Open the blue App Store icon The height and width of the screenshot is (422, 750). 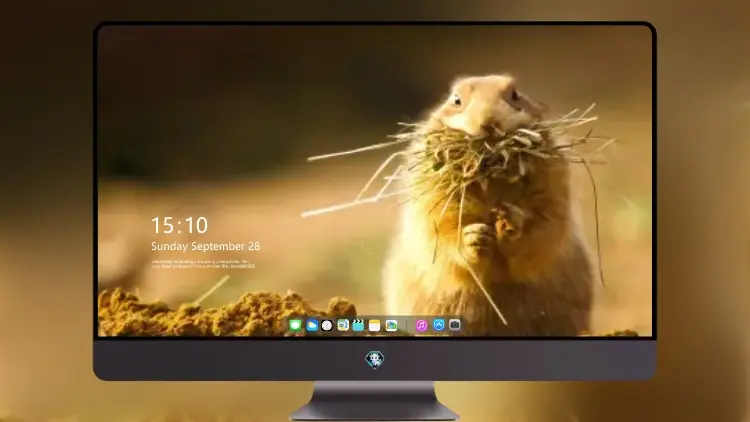[x=439, y=325]
